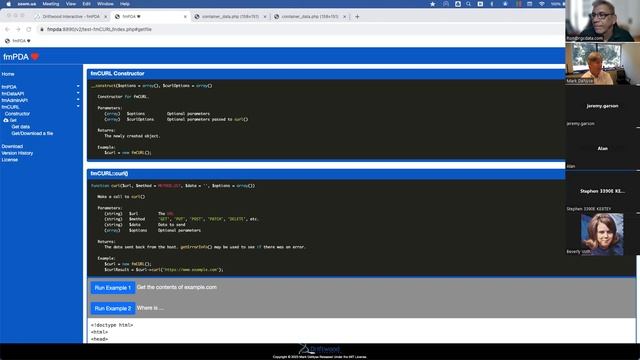
Task: Select Beverly participant photo tile
Action: 602,234
